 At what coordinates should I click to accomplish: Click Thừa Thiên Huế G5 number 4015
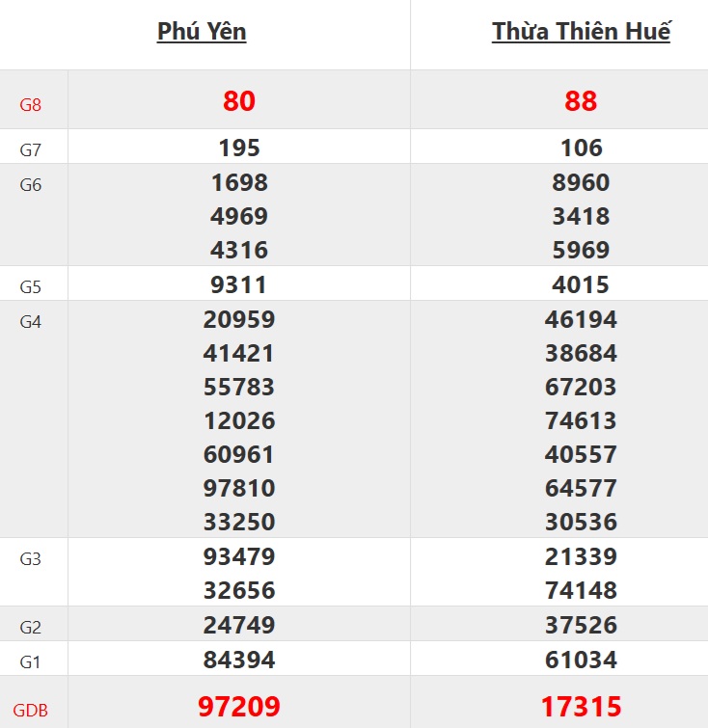pyautogui.click(x=581, y=285)
